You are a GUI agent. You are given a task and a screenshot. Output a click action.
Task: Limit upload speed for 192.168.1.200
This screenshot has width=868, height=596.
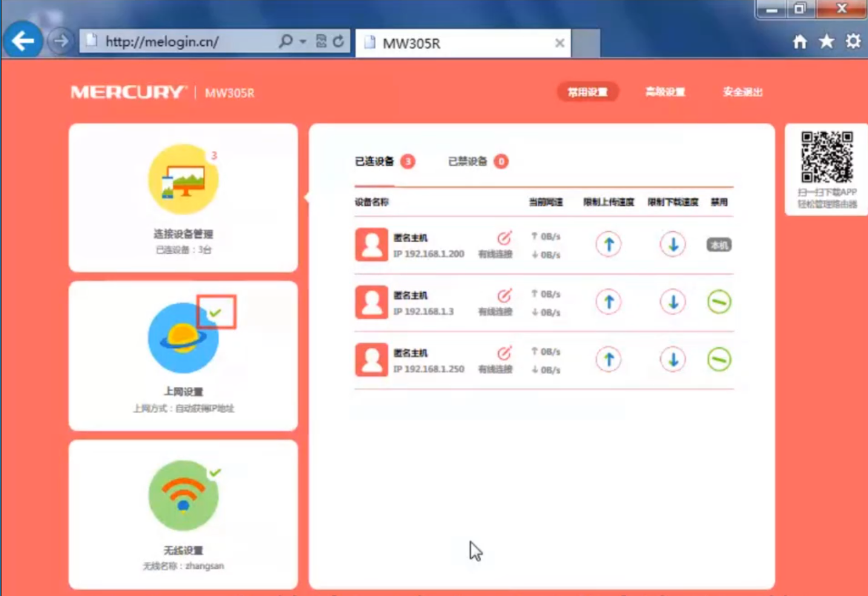pyautogui.click(x=609, y=244)
